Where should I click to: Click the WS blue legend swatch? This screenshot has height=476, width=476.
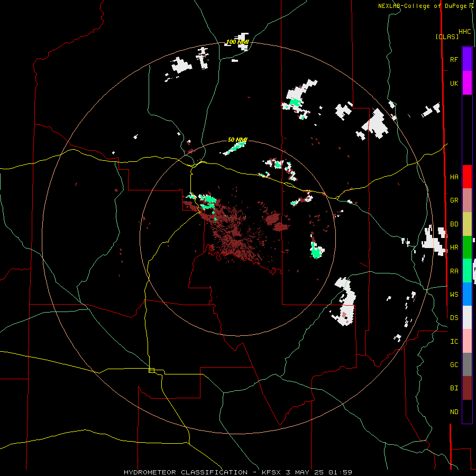point(467,294)
